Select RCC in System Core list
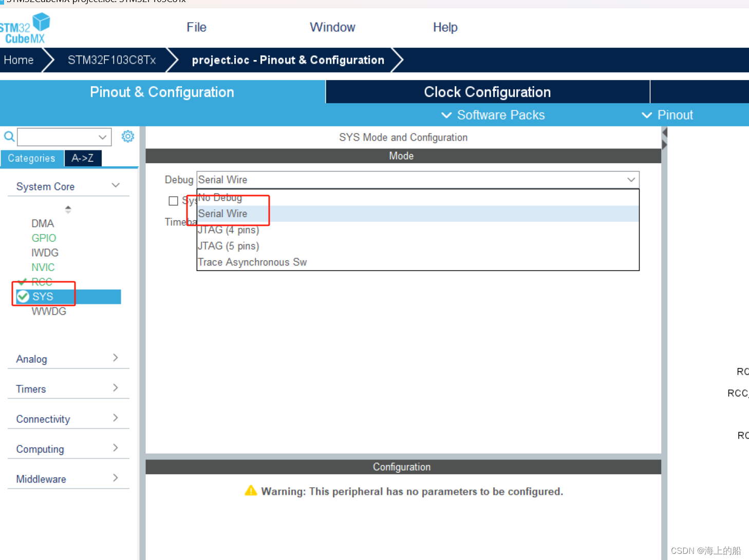749x560 pixels. click(x=42, y=282)
